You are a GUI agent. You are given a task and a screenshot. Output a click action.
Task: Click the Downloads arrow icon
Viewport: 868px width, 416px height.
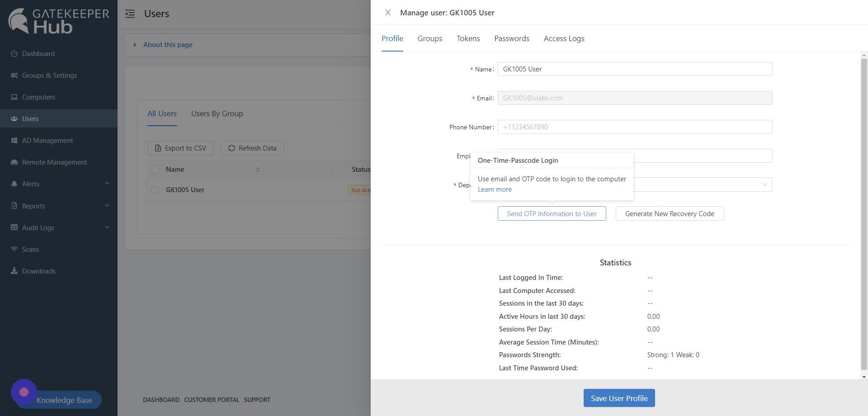(14, 271)
